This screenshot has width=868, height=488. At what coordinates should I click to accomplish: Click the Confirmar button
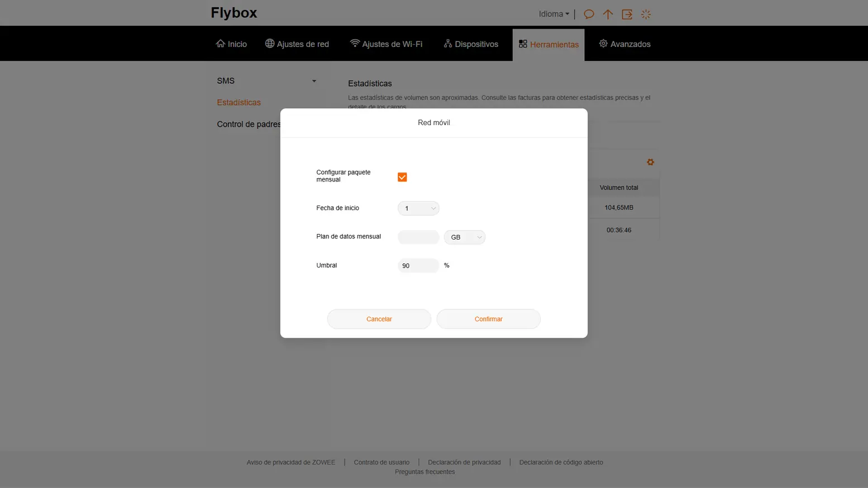coord(489,319)
